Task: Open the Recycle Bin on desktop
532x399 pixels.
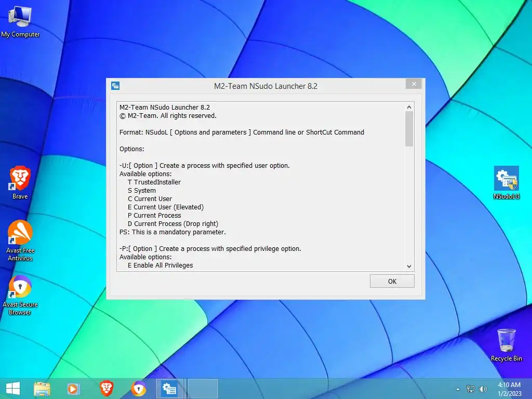Action: 506,345
